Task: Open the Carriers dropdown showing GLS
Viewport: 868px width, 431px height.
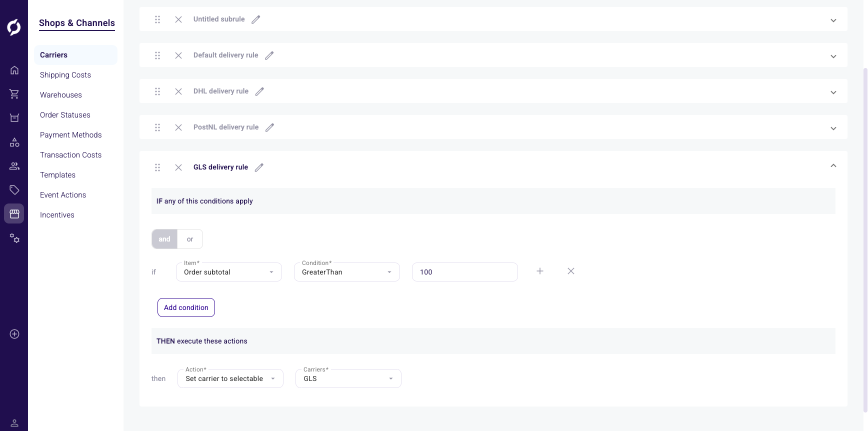Action: point(348,378)
